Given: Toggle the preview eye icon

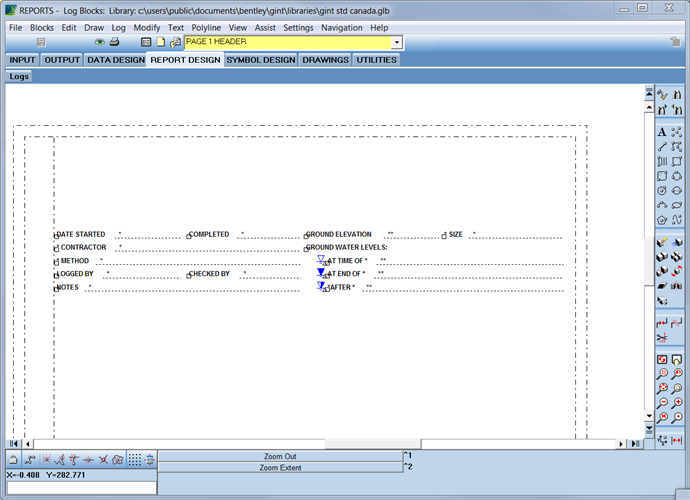Looking at the screenshot, I should click(x=100, y=42).
